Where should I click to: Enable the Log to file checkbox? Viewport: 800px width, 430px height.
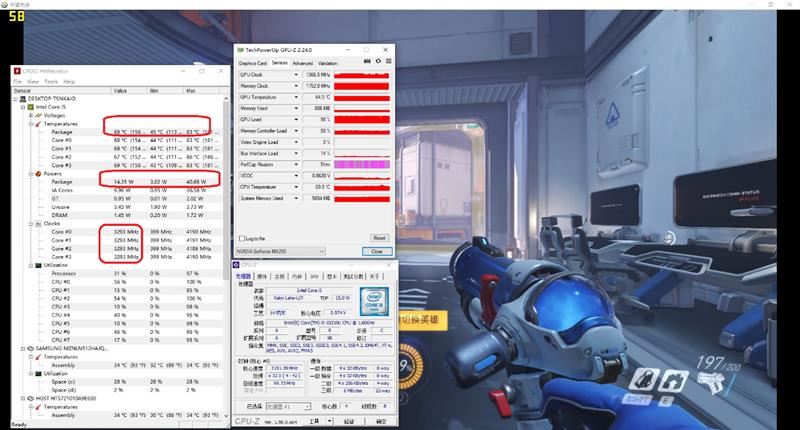tap(242, 239)
